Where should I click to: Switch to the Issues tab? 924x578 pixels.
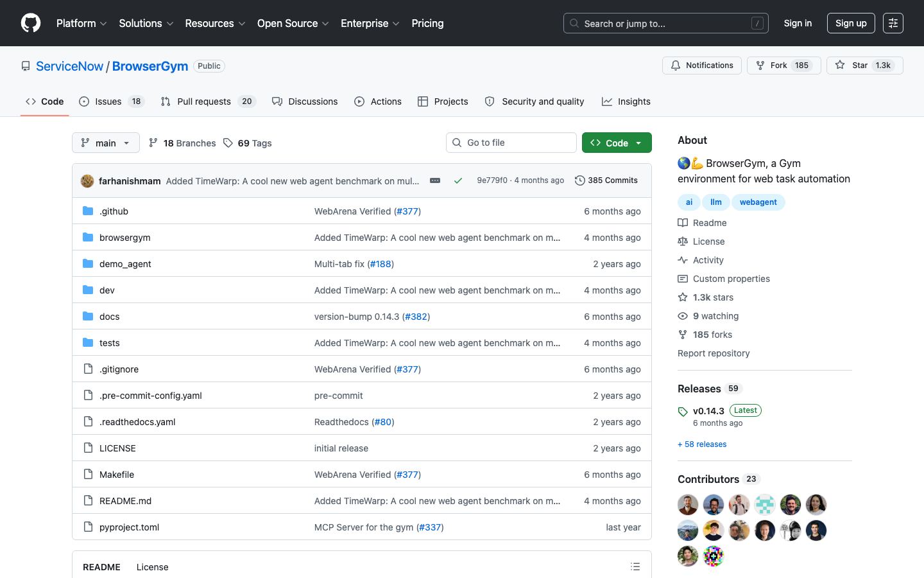112,101
